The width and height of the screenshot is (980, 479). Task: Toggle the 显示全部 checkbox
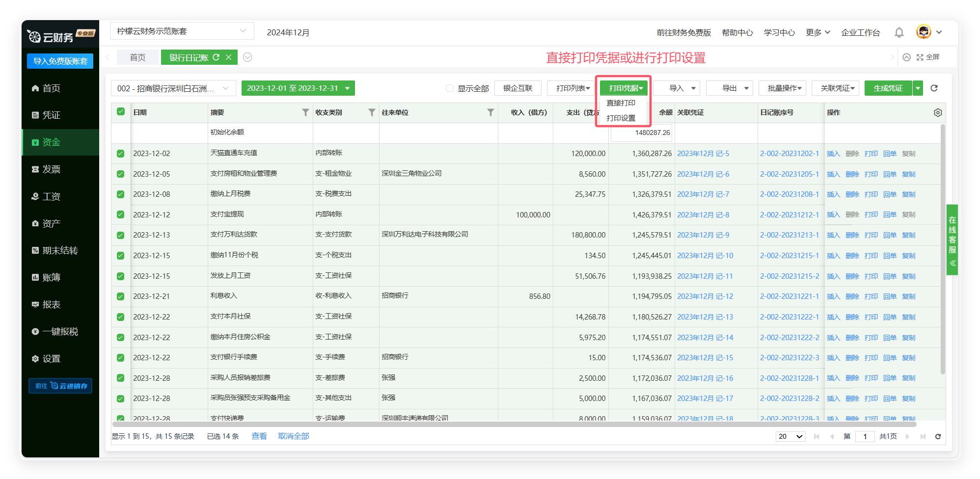(x=449, y=88)
